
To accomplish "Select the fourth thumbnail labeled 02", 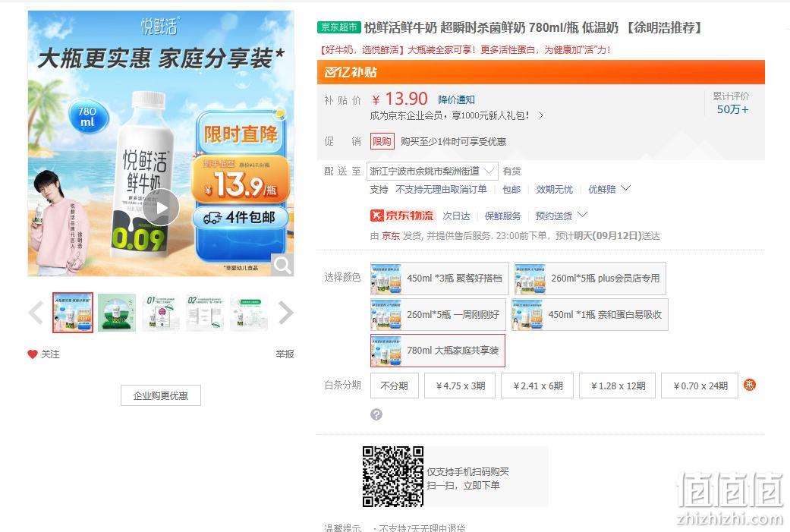I will pyautogui.click(x=205, y=313).
